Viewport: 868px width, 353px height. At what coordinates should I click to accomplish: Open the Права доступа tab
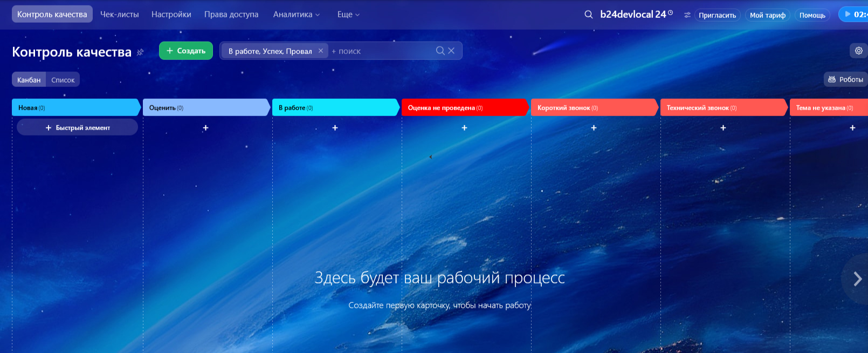pyautogui.click(x=231, y=15)
